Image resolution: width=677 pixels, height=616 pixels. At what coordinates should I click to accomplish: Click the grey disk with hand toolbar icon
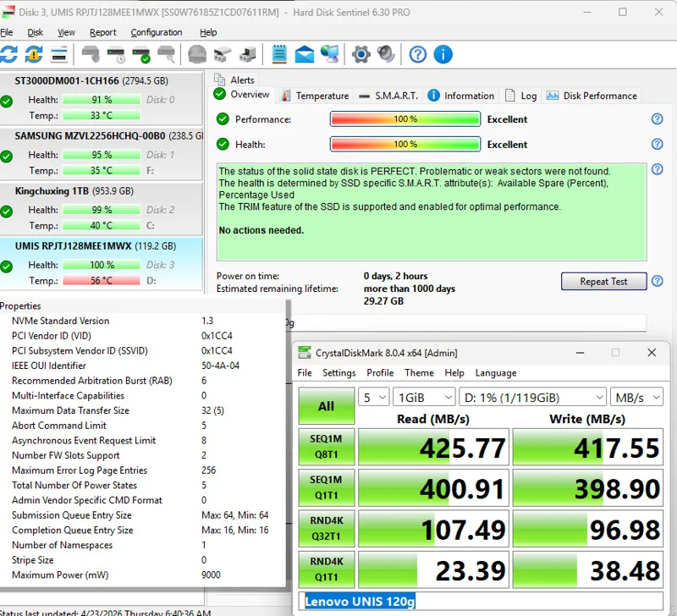coord(91,54)
